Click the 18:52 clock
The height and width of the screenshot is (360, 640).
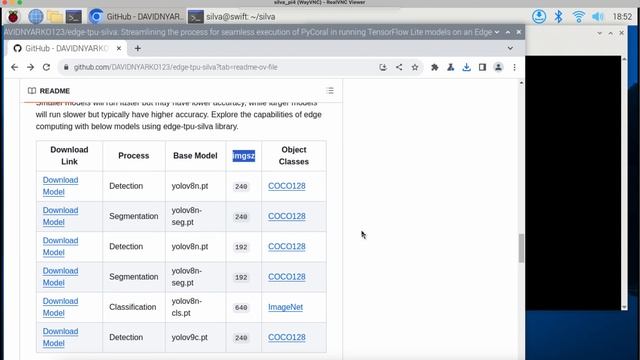pyautogui.click(x=622, y=17)
